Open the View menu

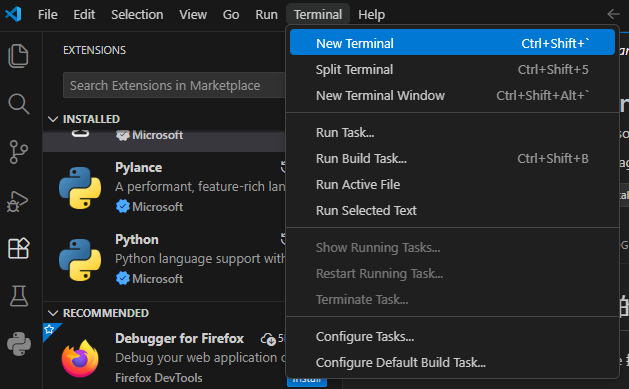click(193, 14)
